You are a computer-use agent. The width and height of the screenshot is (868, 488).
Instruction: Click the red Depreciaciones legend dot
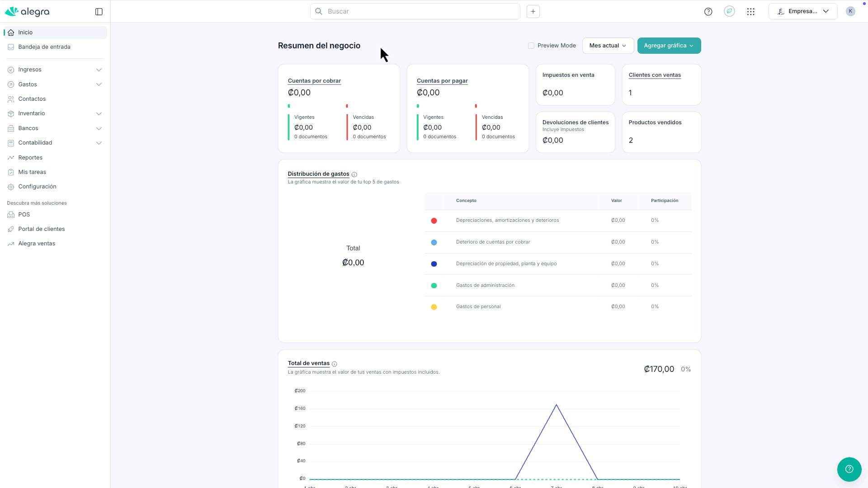(434, 221)
